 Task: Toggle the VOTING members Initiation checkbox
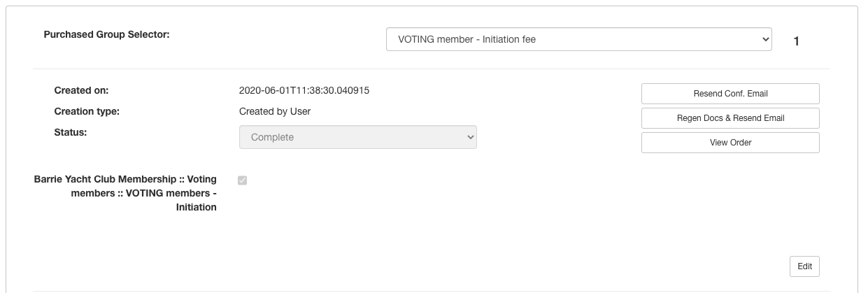[x=243, y=180]
